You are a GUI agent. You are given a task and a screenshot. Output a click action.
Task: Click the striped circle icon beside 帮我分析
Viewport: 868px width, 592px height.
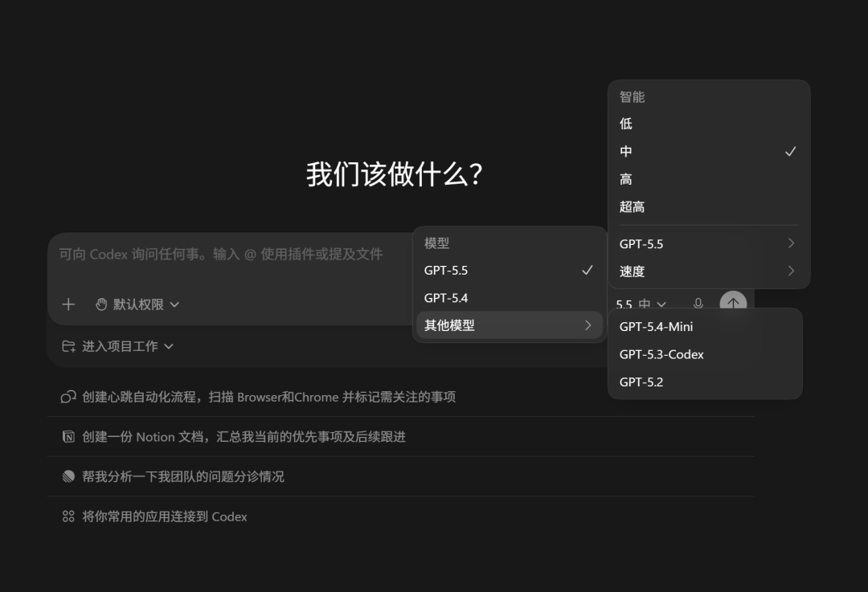pyautogui.click(x=68, y=476)
